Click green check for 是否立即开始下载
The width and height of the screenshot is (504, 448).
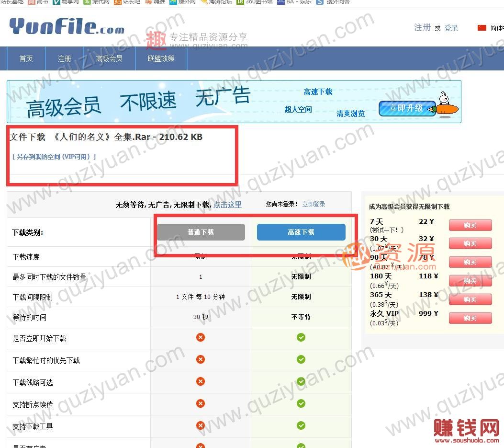click(x=301, y=337)
